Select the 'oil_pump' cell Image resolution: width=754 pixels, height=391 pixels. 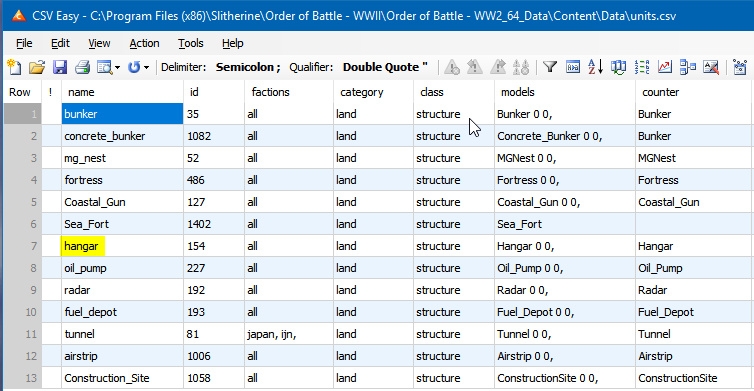pos(122,268)
